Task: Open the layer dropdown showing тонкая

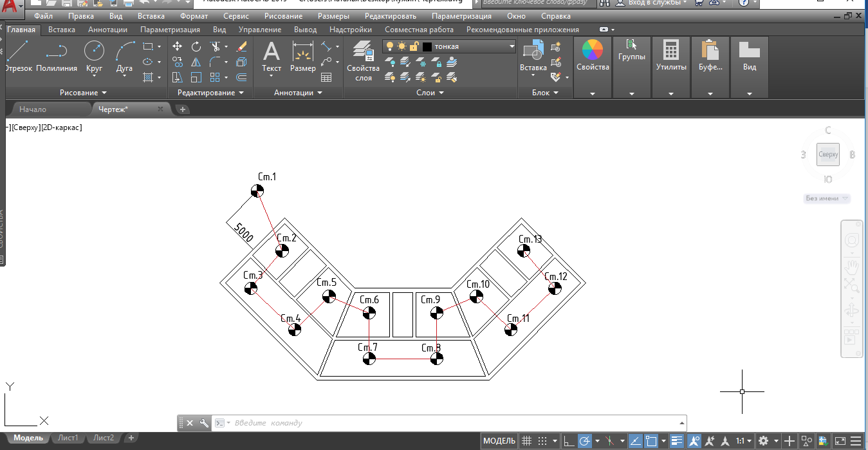Action: [449, 46]
